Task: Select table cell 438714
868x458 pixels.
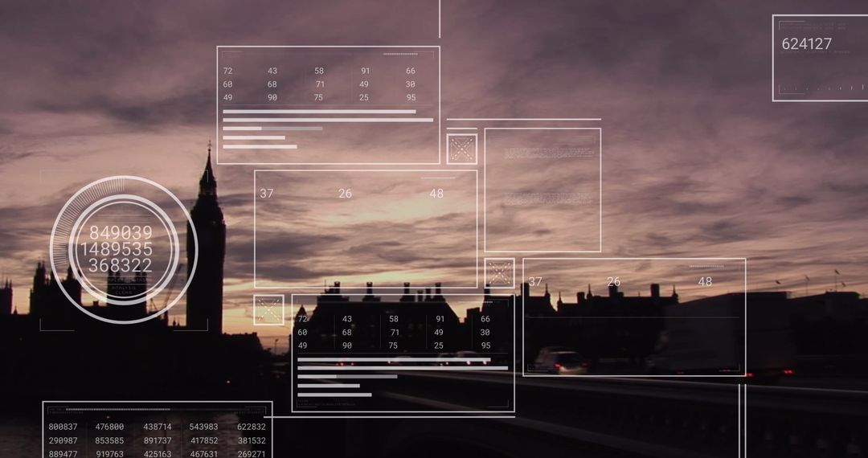Action: [x=158, y=427]
